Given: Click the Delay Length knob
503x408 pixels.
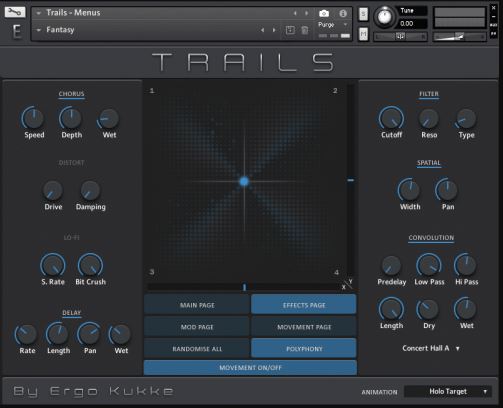Looking at the screenshot, I should [58, 334].
